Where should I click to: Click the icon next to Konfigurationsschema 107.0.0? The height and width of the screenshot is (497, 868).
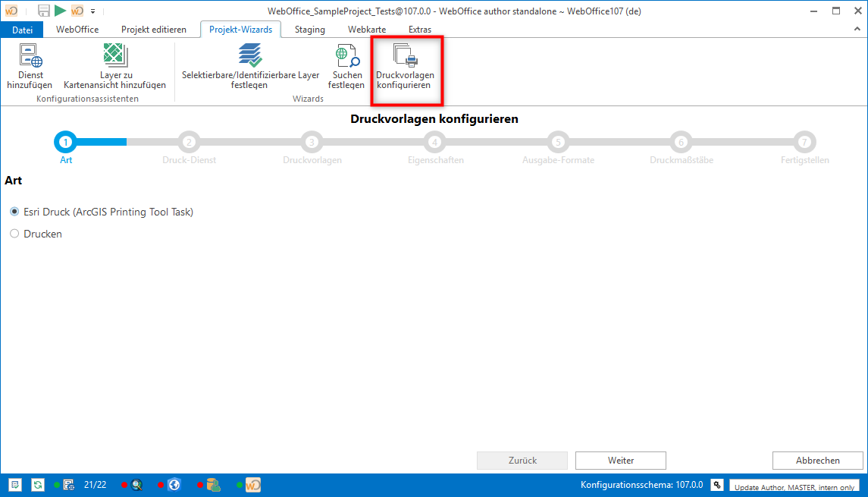tap(717, 486)
